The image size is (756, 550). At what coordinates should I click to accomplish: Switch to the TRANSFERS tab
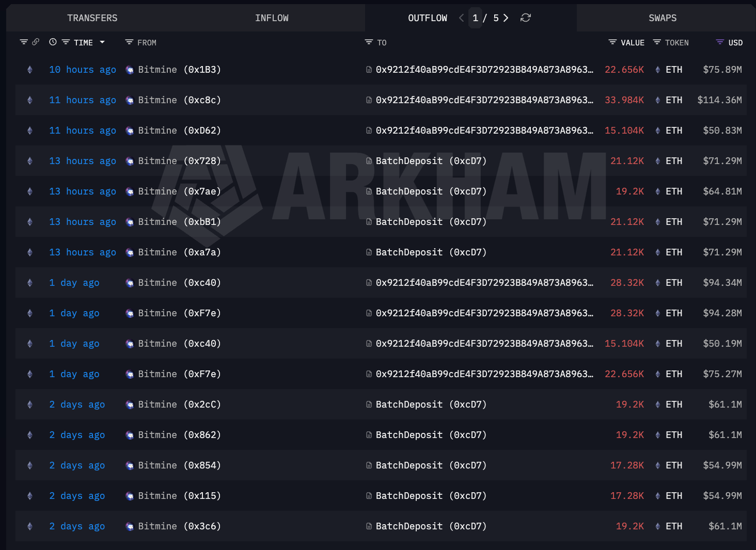[x=92, y=18]
